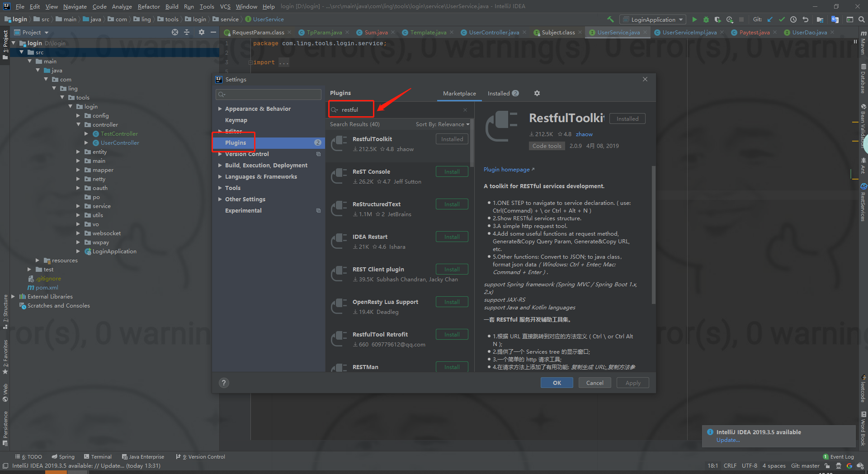Click OK to apply plugin settings

557,382
